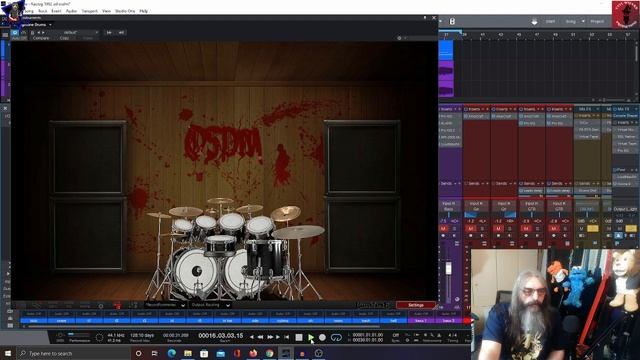
Task: Toggle the transport Loop button
Action: pyautogui.click(x=336, y=338)
